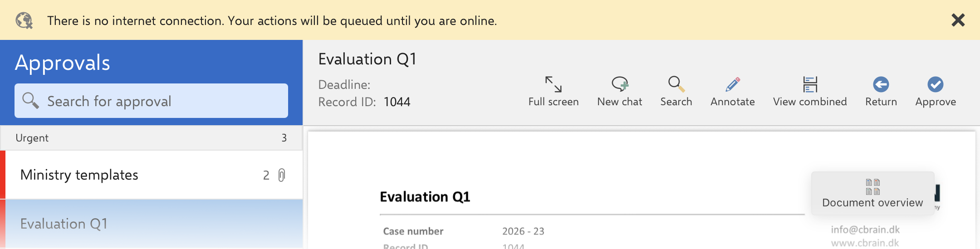
Task: Open Full screen view
Action: click(x=554, y=91)
